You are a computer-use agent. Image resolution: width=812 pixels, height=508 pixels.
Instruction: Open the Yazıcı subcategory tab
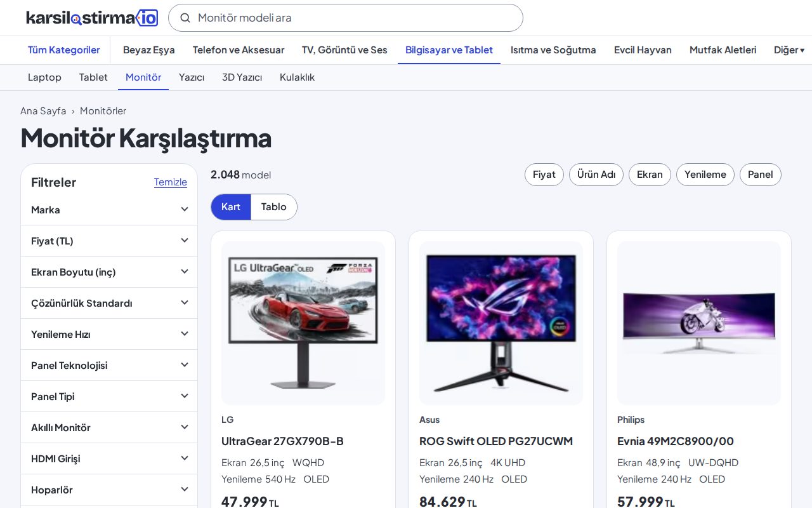coord(192,77)
